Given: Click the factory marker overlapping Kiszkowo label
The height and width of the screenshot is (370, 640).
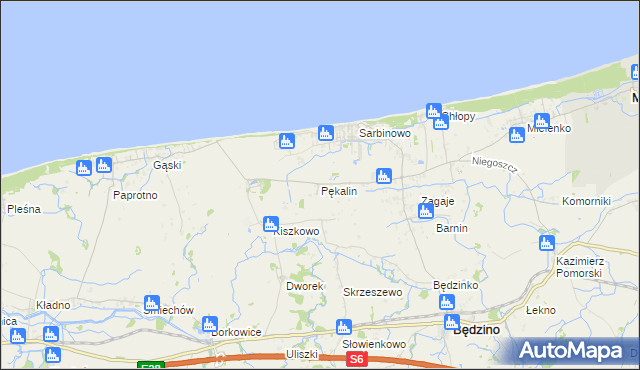Looking at the screenshot, I should (271, 224).
